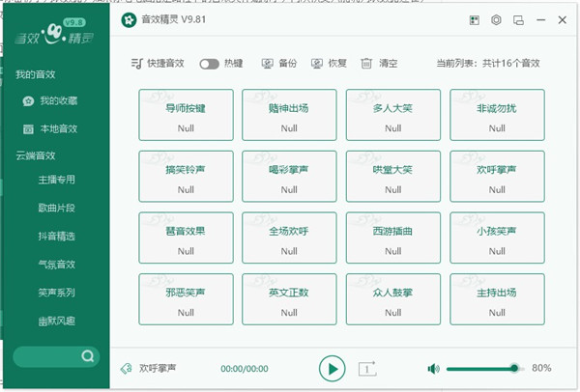The image size is (580, 392).
Task: Select the 主播专用 cloud category
Action: click(x=57, y=181)
